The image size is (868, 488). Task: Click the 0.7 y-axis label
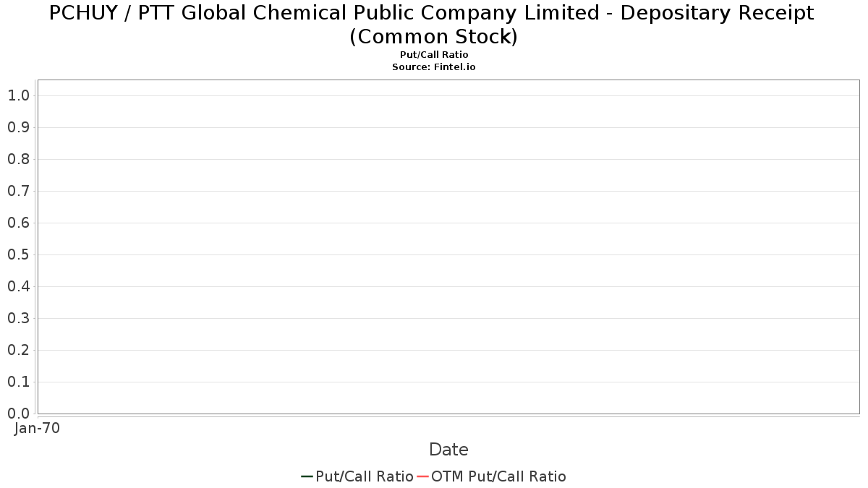pyautogui.click(x=18, y=191)
